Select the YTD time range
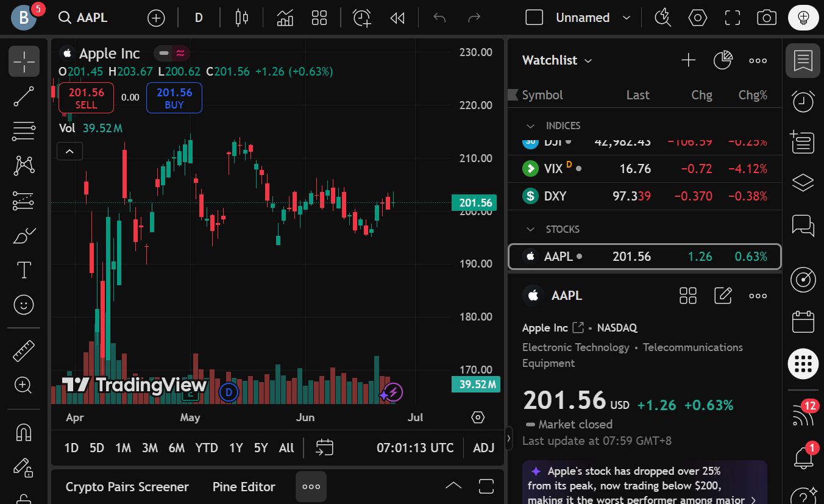The width and height of the screenshot is (824, 504). pyautogui.click(x=207, y=448)
